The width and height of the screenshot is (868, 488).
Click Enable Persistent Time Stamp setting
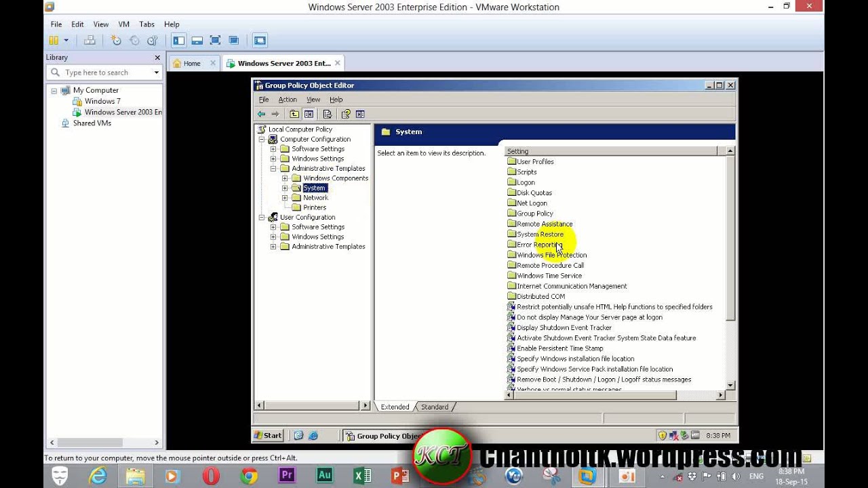tap(559, 348)
